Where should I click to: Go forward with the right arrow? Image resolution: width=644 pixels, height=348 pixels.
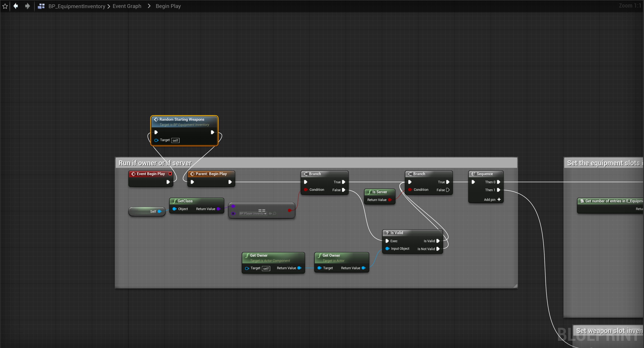[x=27, y=6]
